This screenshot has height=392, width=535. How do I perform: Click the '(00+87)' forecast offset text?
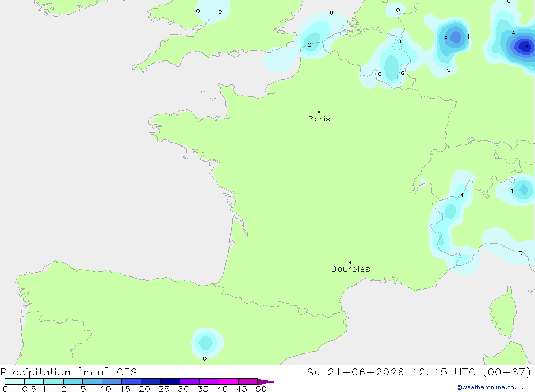coord(507,372)
